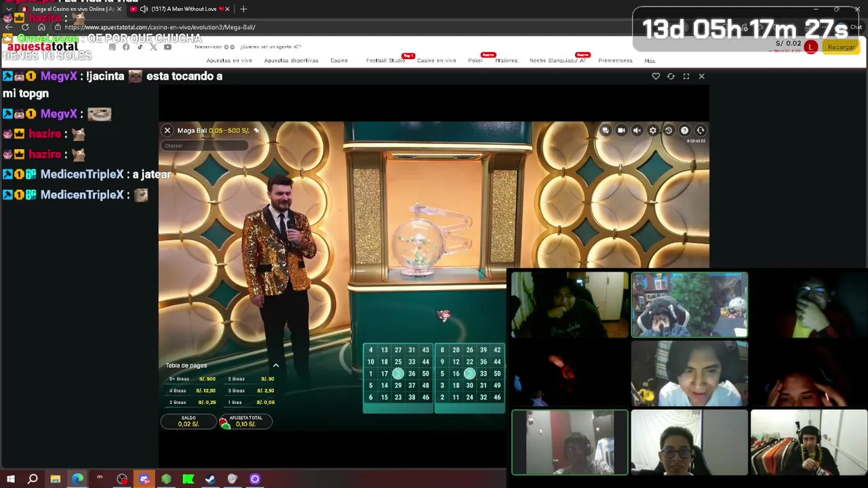Screen dimensions: 868x488
Task: Open the Apuestas en vivo menu
Action: coord(229,60)
